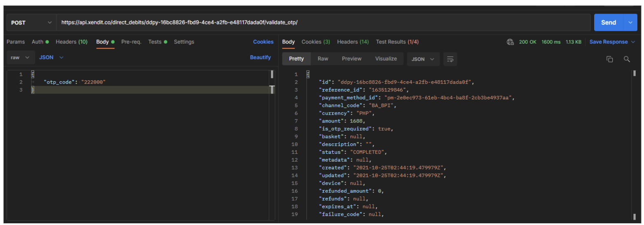Open the Tests tab
The height and width of the screenshot is (225, 644).
pyautogui.click(x=158, y=42)
